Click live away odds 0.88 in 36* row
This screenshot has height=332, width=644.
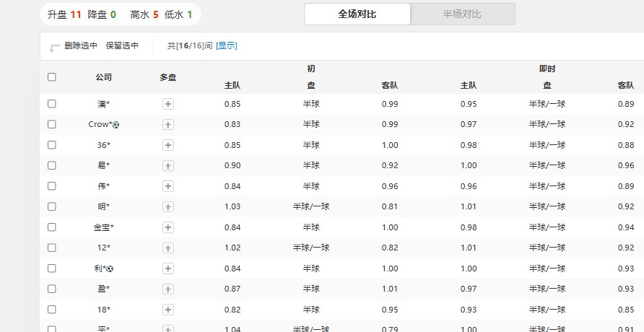[626, 145]
